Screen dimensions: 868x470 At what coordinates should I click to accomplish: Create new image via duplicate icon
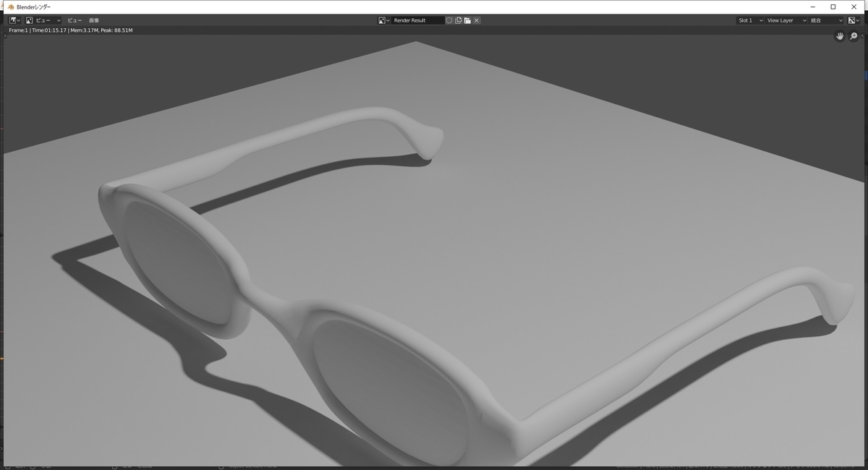(459, 20)
